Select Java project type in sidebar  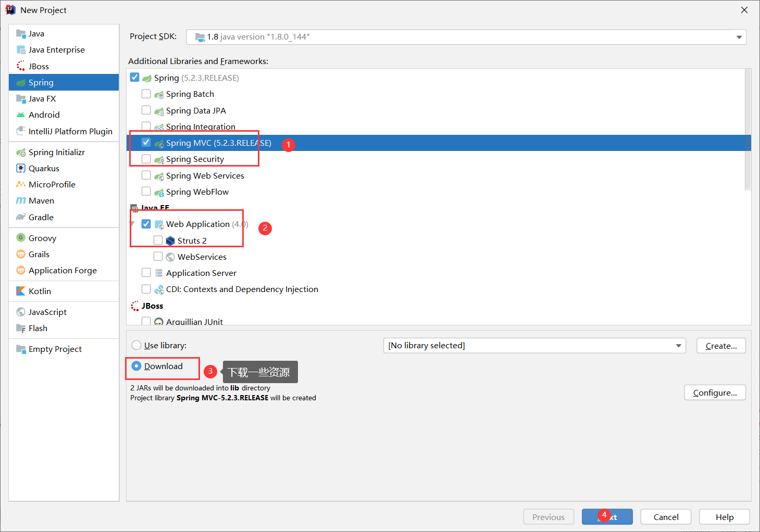tap(64, 33)
